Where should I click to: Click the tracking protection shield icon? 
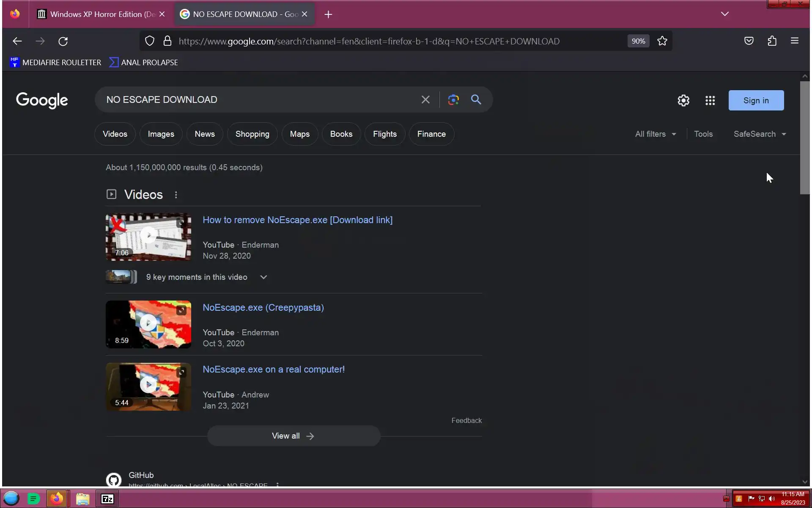(x=150, y=41)
